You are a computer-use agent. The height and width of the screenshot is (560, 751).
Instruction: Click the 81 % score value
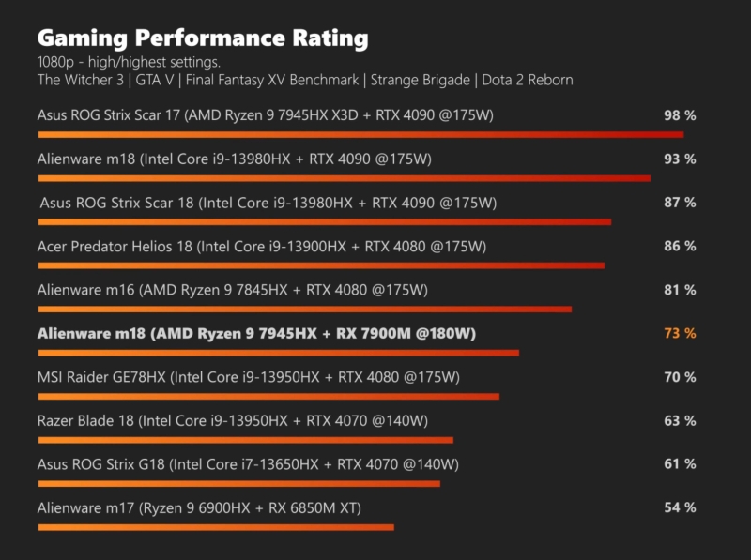coord(679,290)
